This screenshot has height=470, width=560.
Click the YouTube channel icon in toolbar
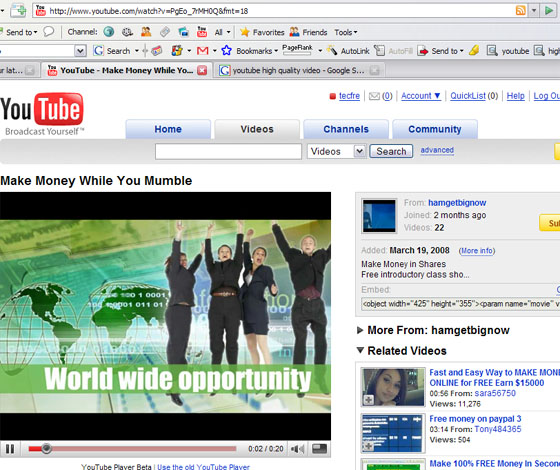(202, 32)
